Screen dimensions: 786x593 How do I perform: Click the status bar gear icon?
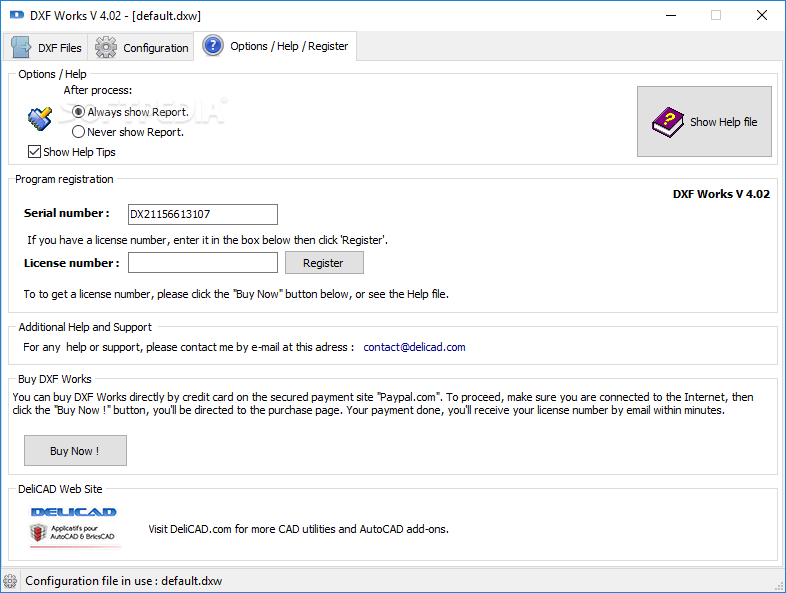click(10, 581)
